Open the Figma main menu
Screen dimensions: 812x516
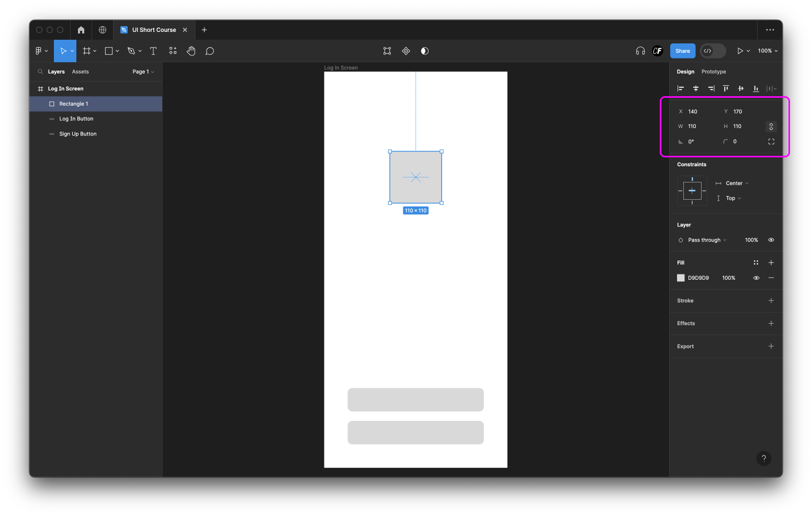pyautogui.click(x=41, y=51)
